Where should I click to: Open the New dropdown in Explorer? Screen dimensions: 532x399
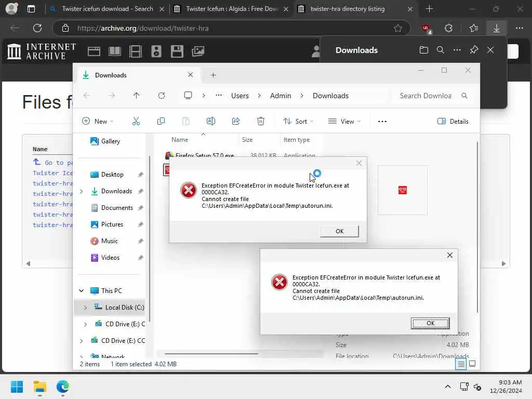tap(98, 121)
